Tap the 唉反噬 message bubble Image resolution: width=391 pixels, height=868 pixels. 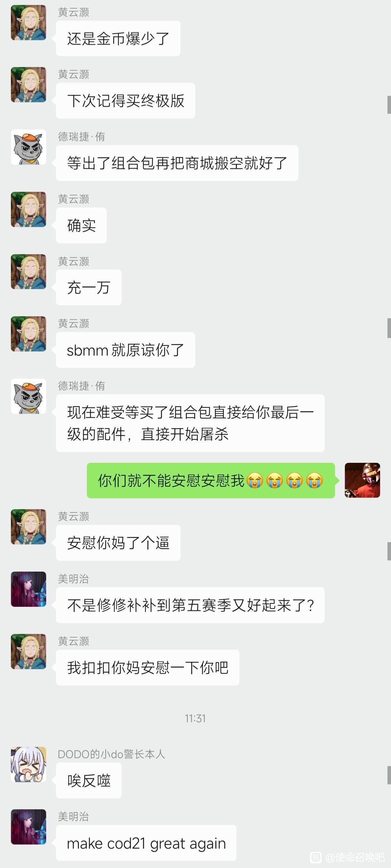point(89,781)
